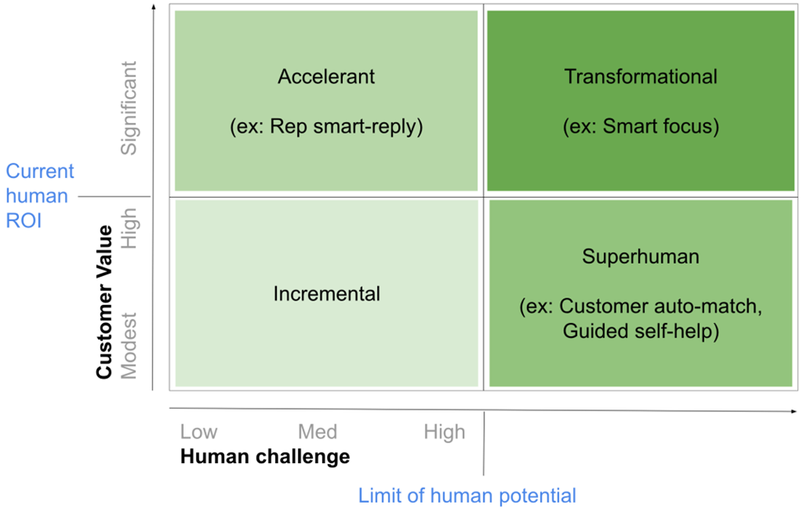Click the Transformational quadrant heading
The image size is (803, 515).
(x=641, y=77)
